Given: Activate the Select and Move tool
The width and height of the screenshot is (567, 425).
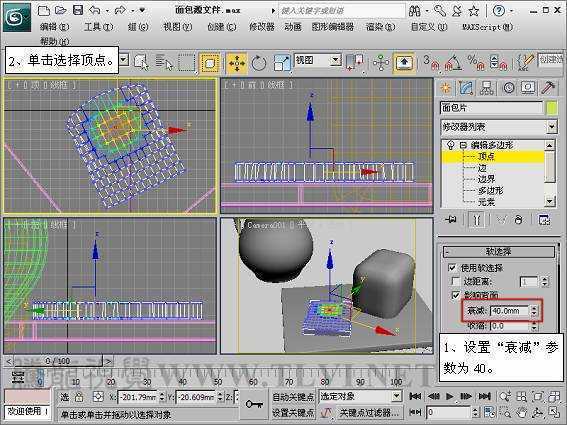Looking at the screenshot, I should [x=237, y=63].
